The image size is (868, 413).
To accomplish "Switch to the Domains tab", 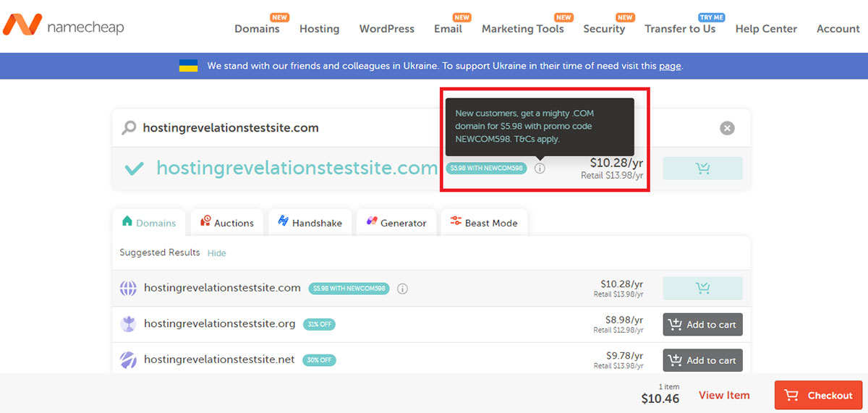I will coord(149,223).
